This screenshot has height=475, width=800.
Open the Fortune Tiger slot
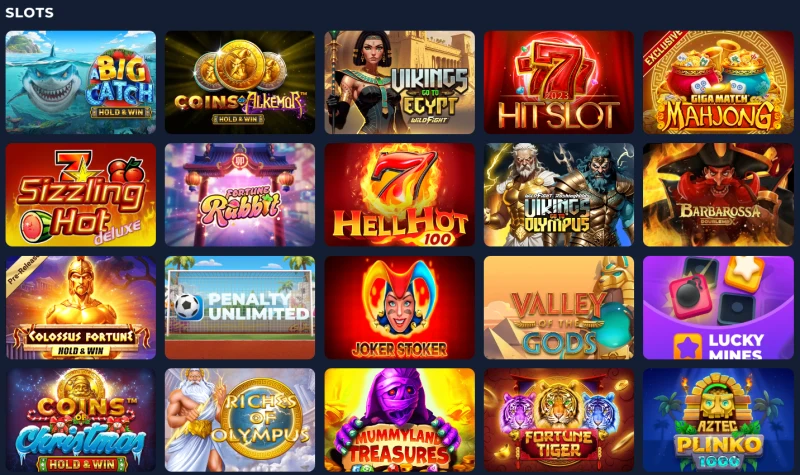pyautogui.click(x=559, y=420)
